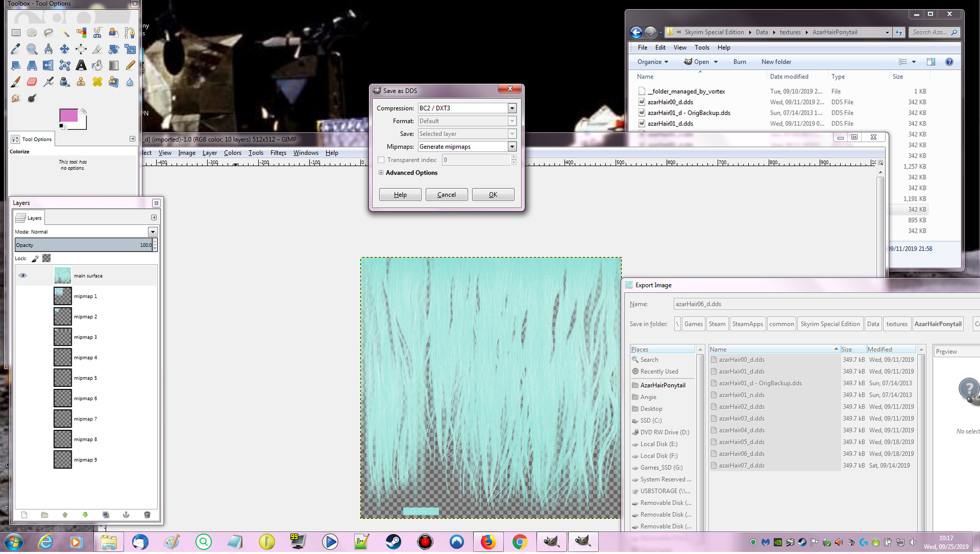Viewport: 980px width, 554px height.
Task: Select the Crop tool
Action: tap(97, 49)
